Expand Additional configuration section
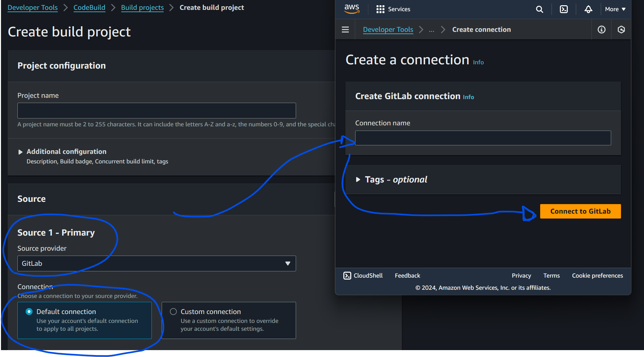The height and width of the screenshot is (357, 644). point(20,152)
